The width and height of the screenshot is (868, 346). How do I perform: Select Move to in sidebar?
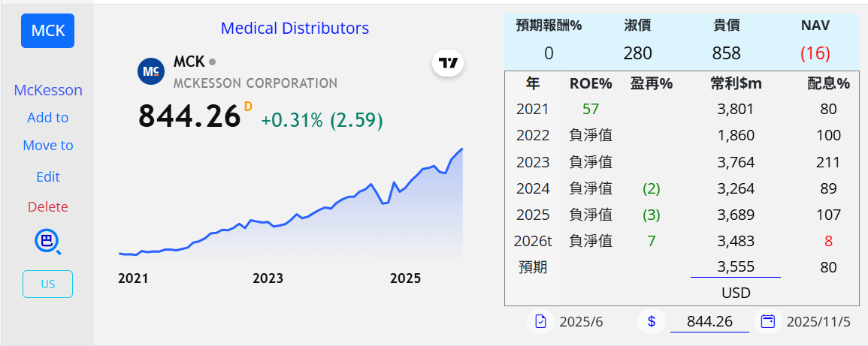48,146
